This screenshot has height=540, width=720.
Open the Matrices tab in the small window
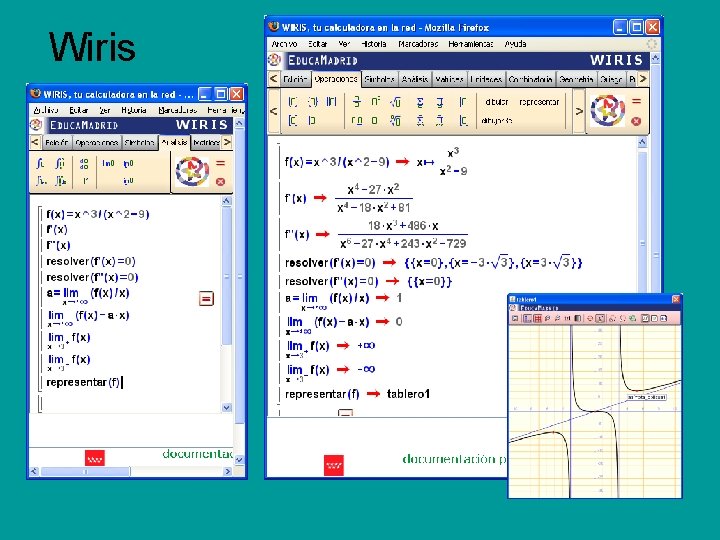coord(206,142)
